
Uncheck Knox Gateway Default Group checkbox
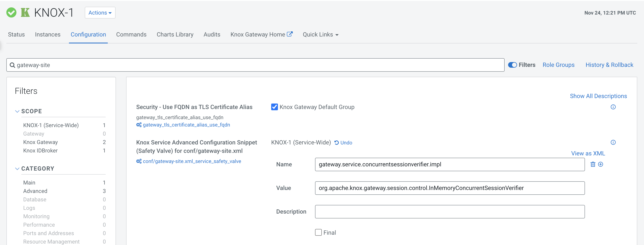(x=274, y=107)
